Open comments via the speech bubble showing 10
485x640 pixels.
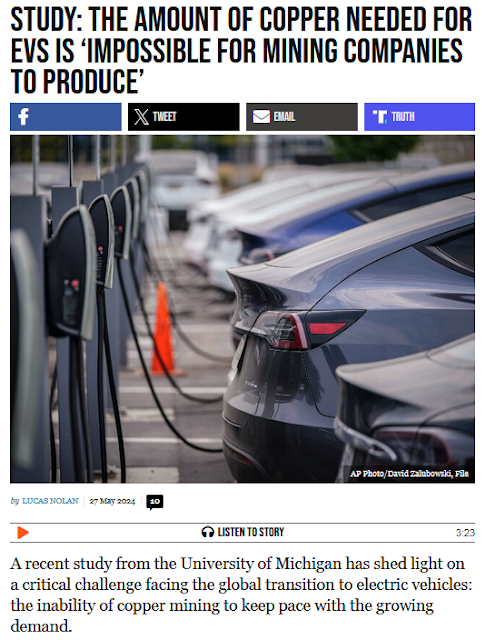155,502
